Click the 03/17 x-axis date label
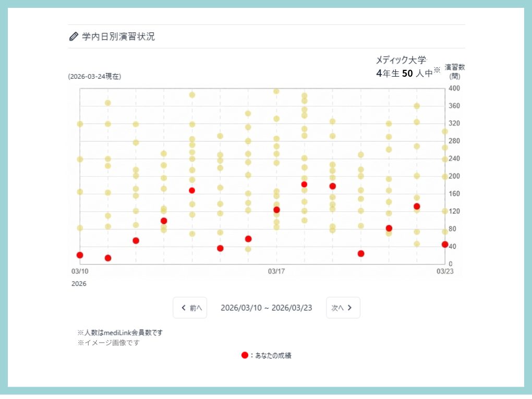 (276, 271)
